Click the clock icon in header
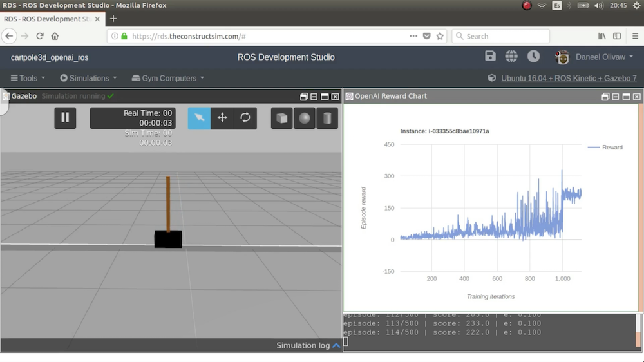The width and height of the screenshot is (644, 362). [533, 56]
